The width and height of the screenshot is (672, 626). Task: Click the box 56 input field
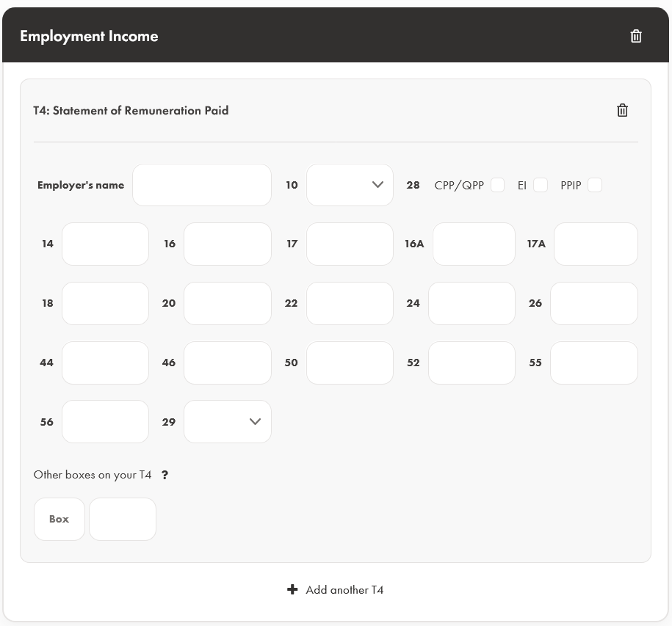click(x=105, y=421)
